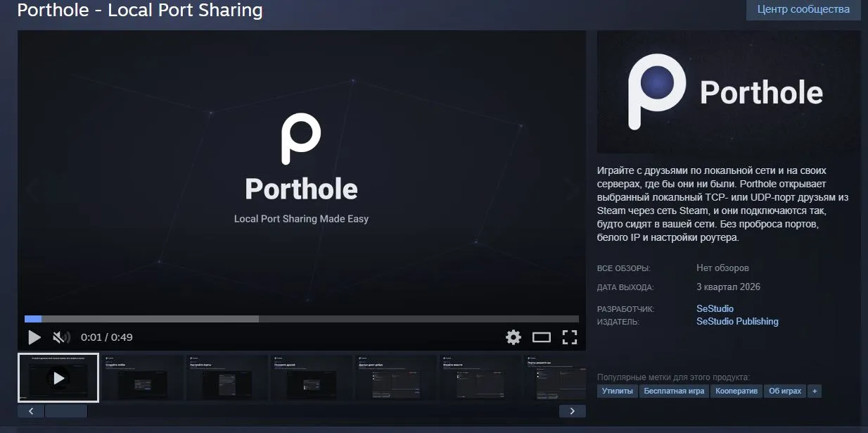The image size is (868, 433).
Task: Click the 3 квартал 2026 release date
Action: click(x=728, y=287)
